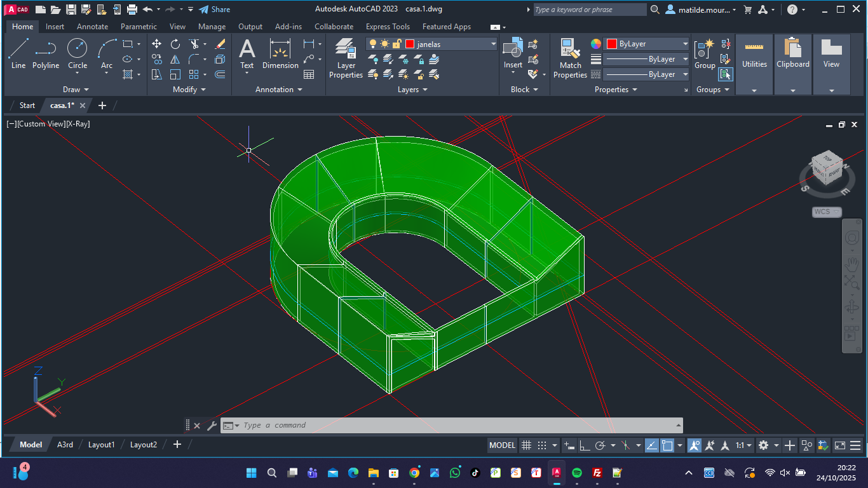868x488 pixels.
Task: Click the Rotate tool icon
Action: (x=175, y=44)
